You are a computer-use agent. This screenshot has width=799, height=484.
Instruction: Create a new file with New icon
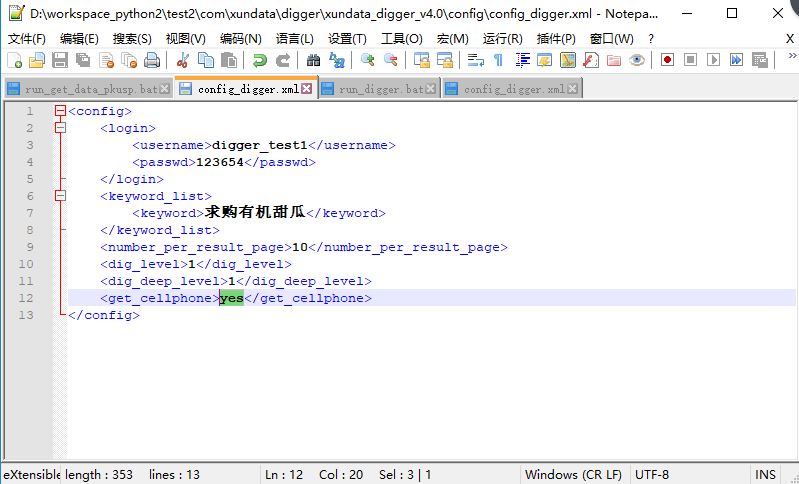coord(14,60)
